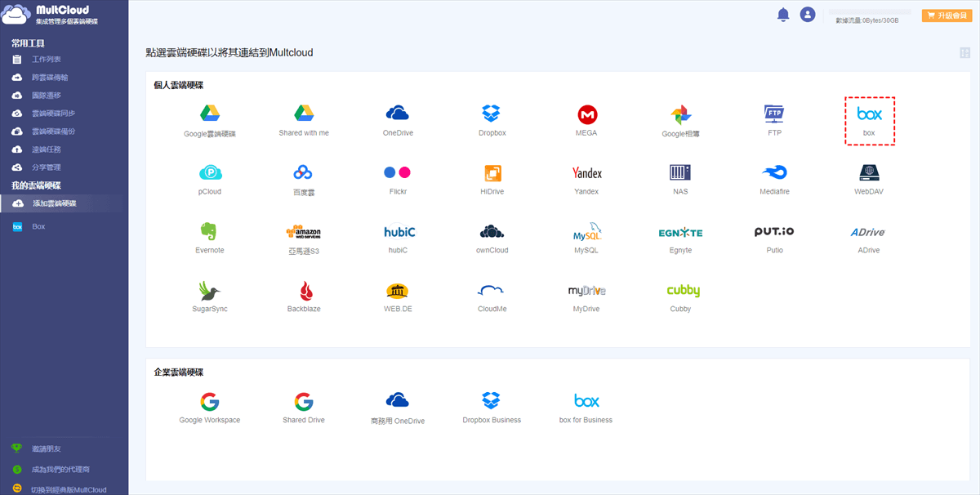980x495 pixels.
Task: Click 成為我們的代理商 reseller link
Action: tap(60, 470)
